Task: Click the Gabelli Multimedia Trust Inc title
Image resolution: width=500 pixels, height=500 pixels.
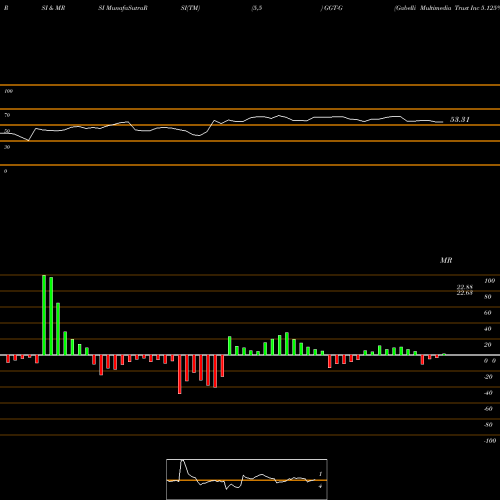Action: click(447, 8)
